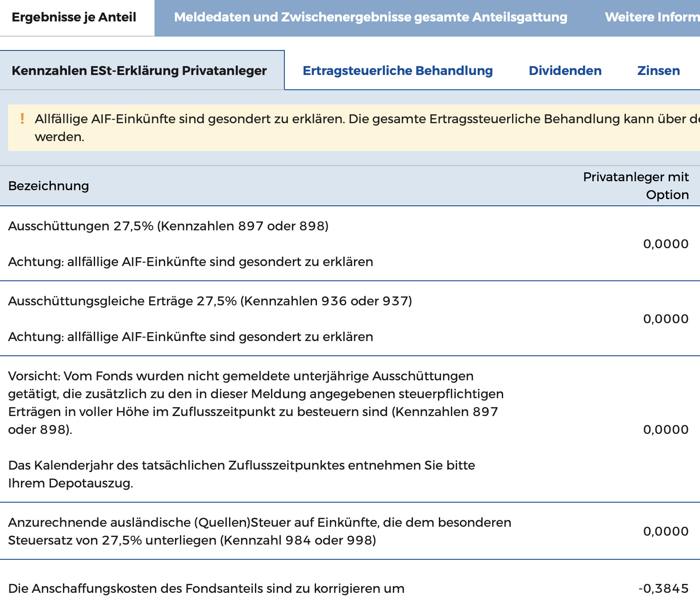Switch to Meldedaten und Zwischenergebnisse gesamte Anteilsgattung tab

coord(371,17)
